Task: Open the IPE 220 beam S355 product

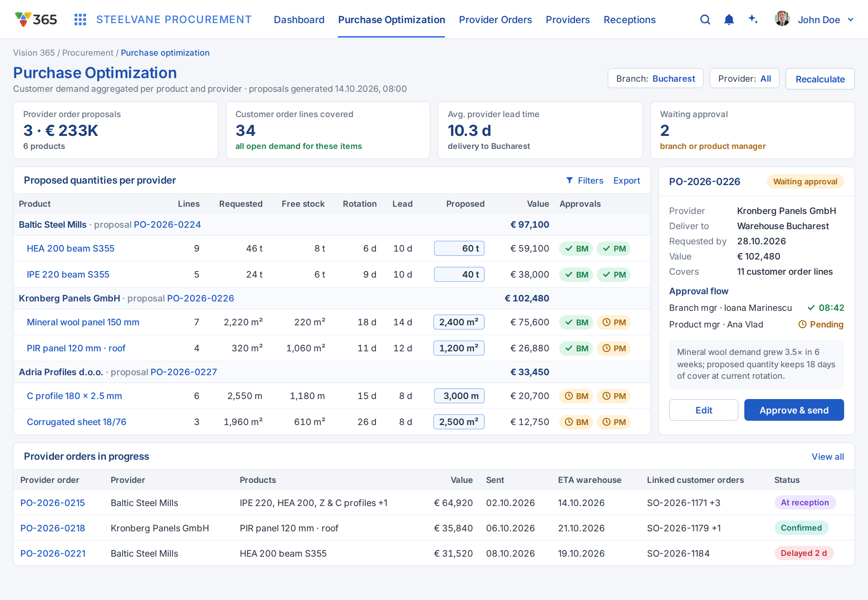Action: pos(68,274)
